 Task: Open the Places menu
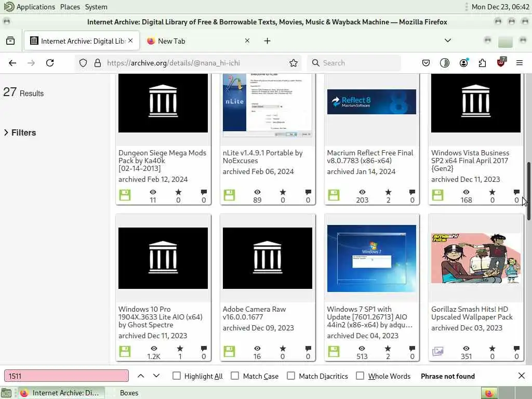(70, 7)
